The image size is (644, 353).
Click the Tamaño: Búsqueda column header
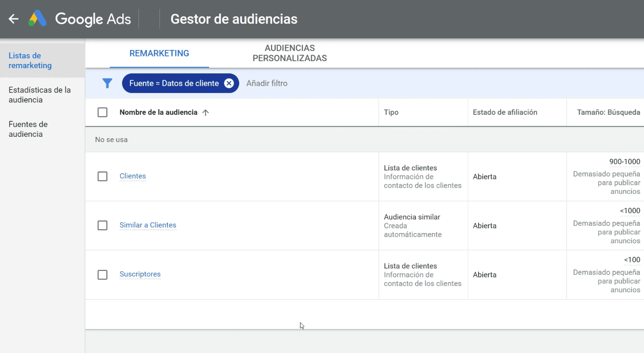coord(609,113)
